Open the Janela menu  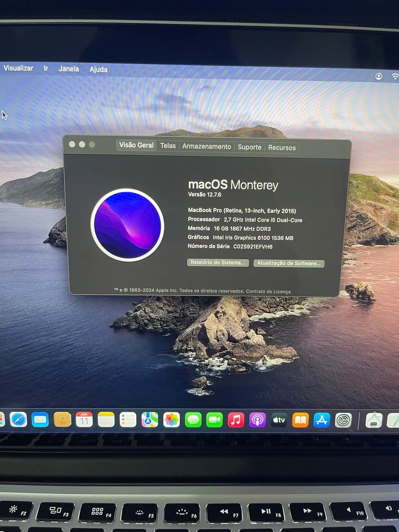point(69,69)
